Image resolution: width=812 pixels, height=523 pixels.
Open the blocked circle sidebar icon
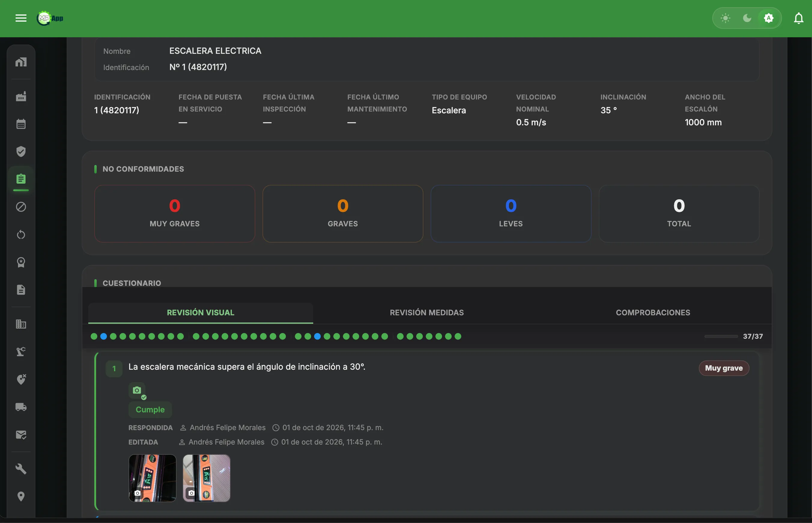(21, 207)
